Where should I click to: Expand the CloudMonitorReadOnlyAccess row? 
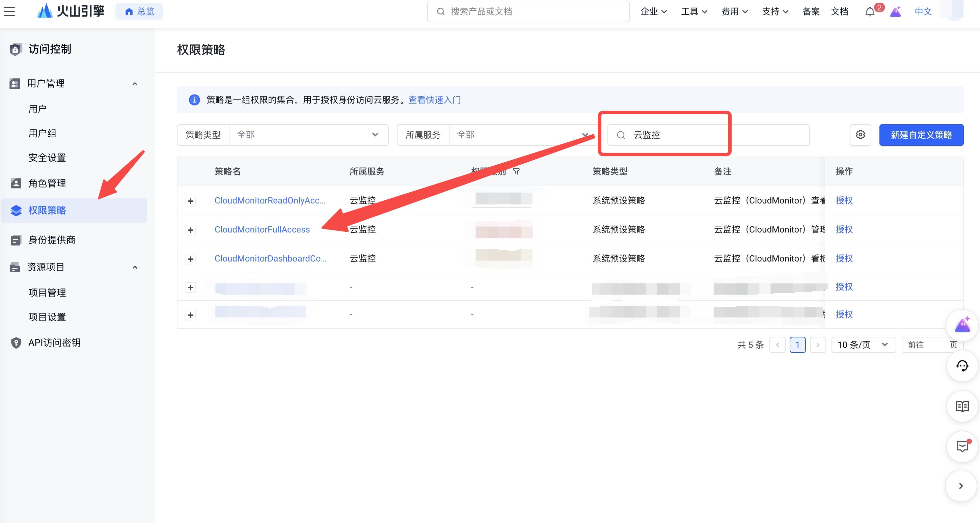point(191,201)
